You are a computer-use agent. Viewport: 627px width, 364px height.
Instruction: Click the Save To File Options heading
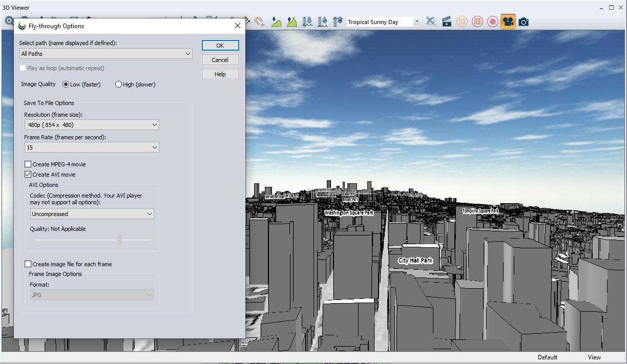49,103
